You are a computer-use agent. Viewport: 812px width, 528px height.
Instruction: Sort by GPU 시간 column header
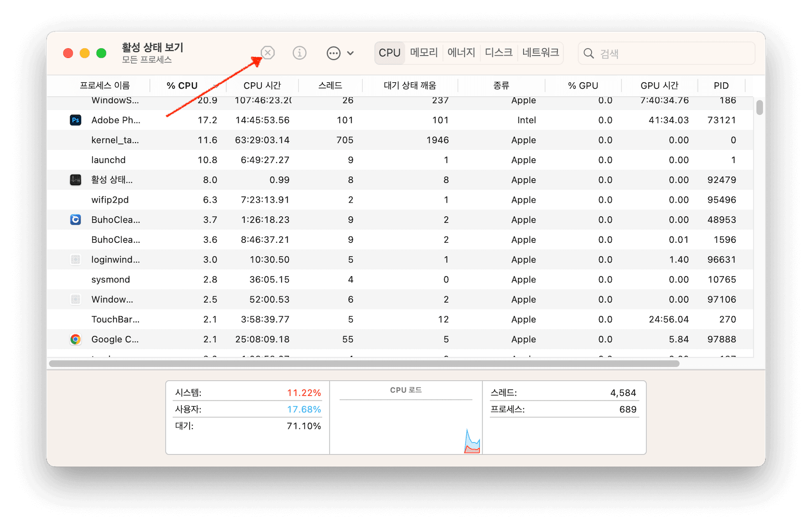coord(659,85)
